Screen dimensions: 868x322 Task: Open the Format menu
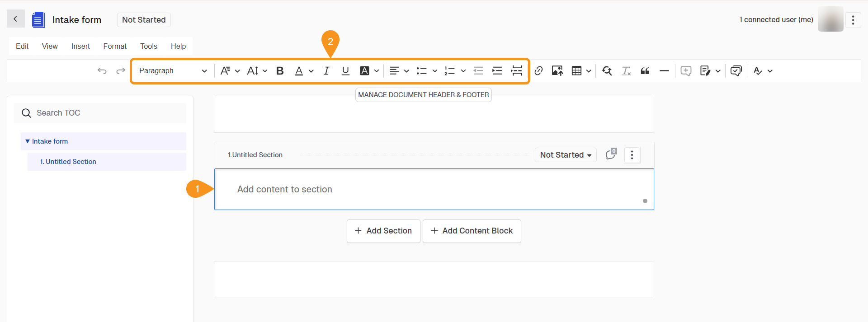tap(115, 46)
